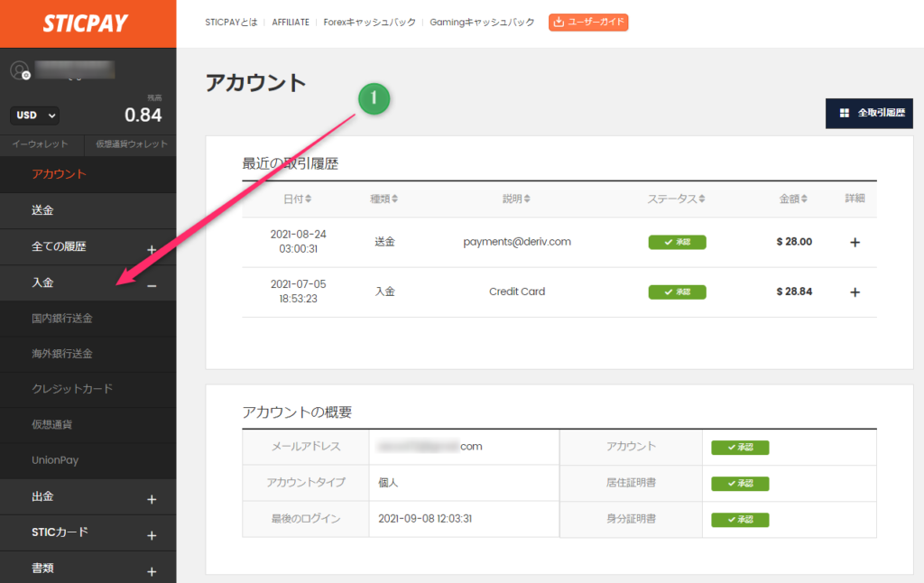
Task: Expand details plus icon for Credit Card row
Action: [x=855, y=291]
